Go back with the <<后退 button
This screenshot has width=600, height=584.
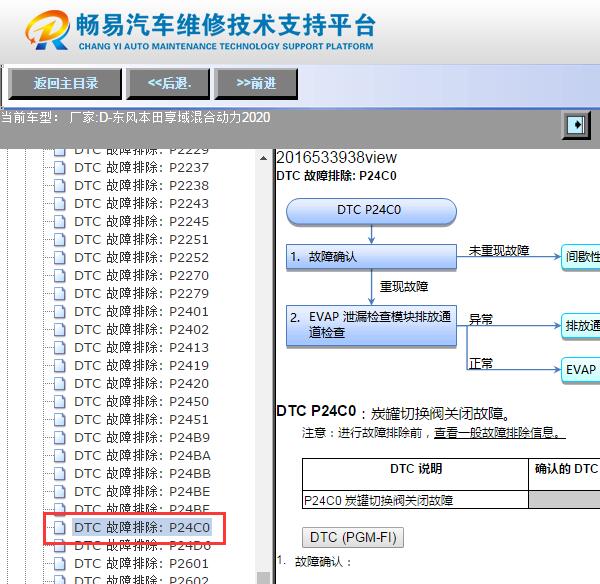coord(169,83)
